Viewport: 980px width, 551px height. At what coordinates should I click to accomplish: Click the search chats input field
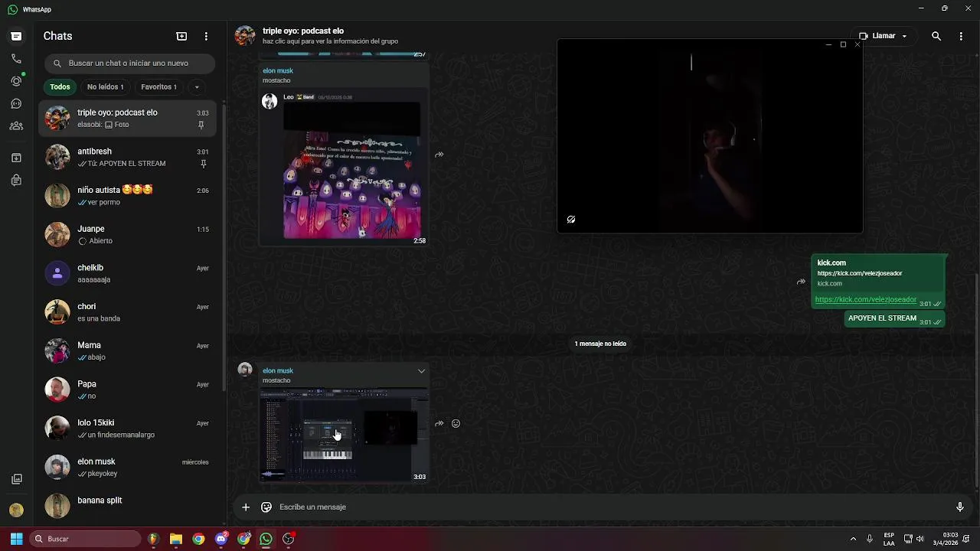pyautogui.click(x=129, y=64)
